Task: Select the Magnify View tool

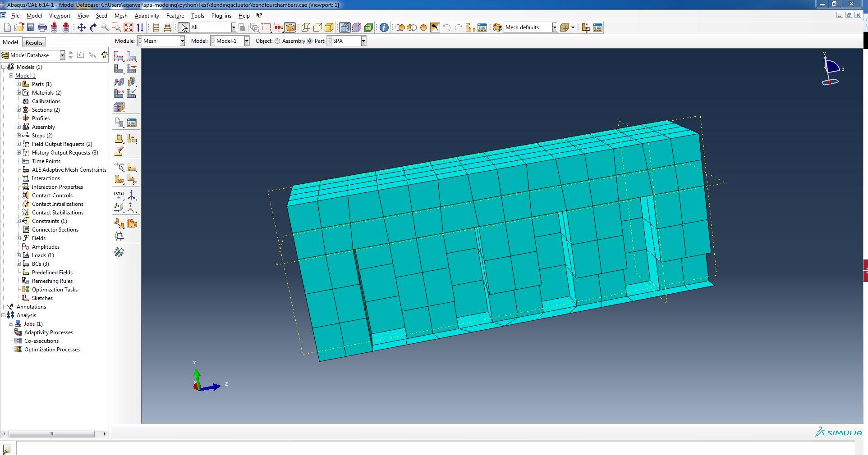Action: (105, 27)
